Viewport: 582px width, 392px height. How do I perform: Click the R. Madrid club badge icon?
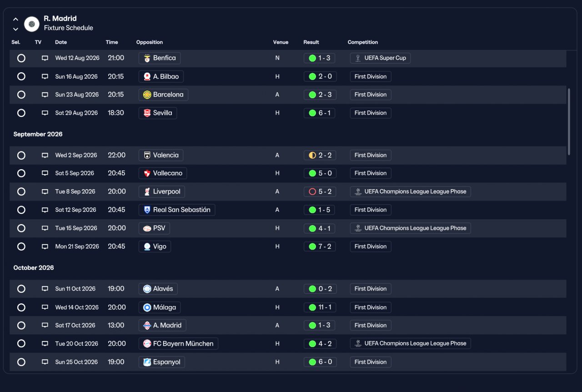click(31, 24)
